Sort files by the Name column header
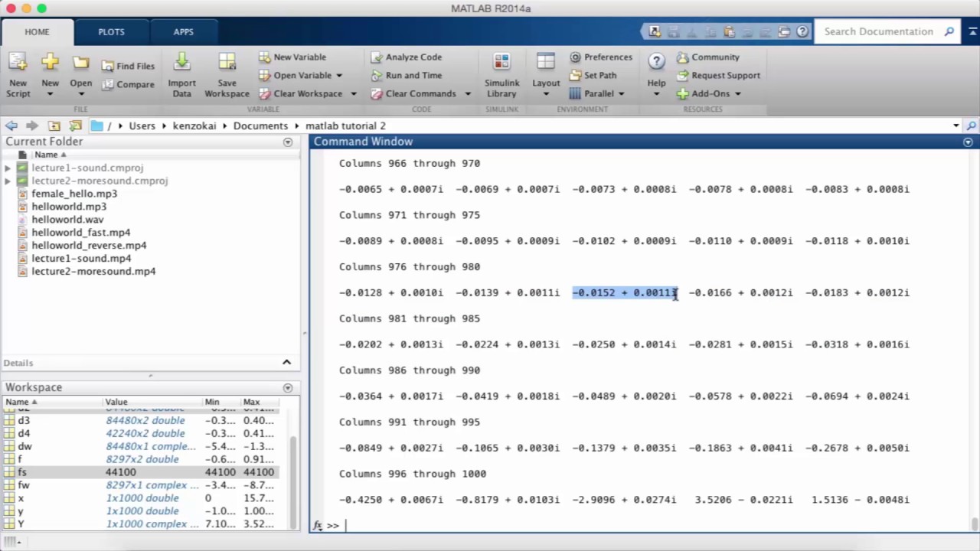The width and height of the screenshot is (980, 551). [x=51, y=155]
